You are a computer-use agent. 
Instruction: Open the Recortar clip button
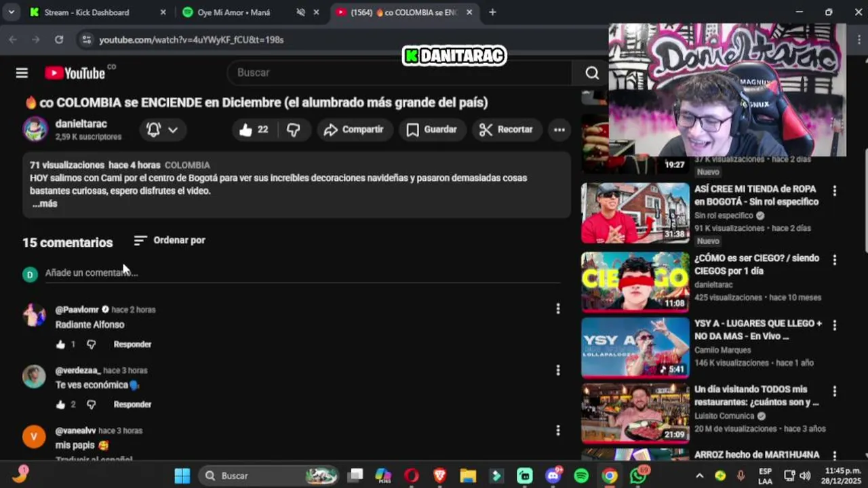click(507, 129)
